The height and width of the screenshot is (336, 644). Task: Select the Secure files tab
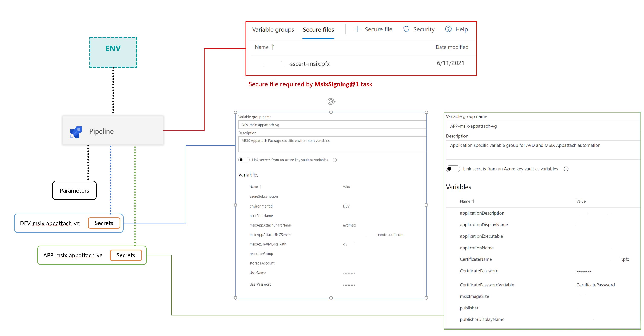point(318,30)
